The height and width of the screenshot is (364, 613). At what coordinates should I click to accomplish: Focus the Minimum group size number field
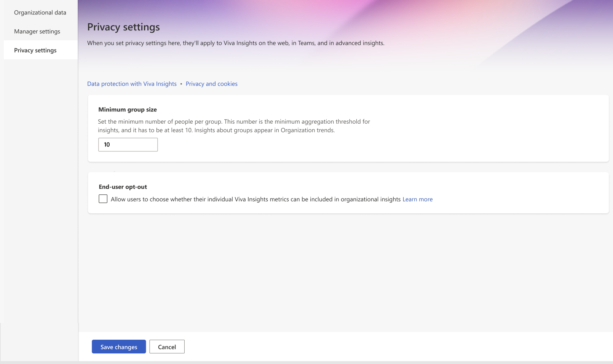pyautogui.click(x=128, y=145)
